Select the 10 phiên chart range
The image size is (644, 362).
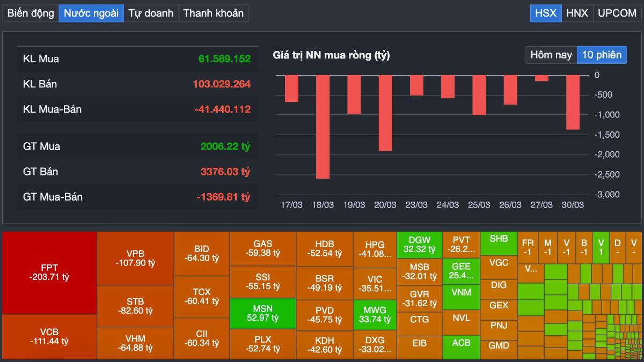click(x=602, y=55)
